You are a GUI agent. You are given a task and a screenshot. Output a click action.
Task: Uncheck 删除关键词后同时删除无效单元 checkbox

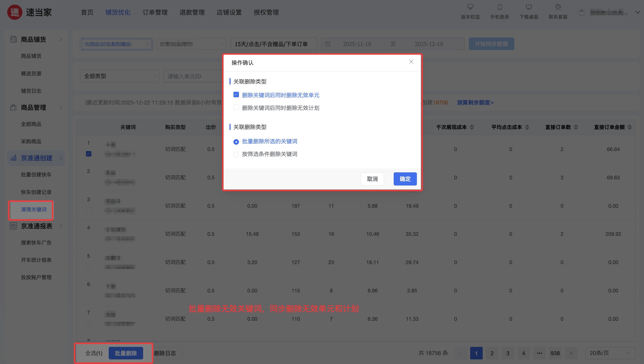coord(236,95)
